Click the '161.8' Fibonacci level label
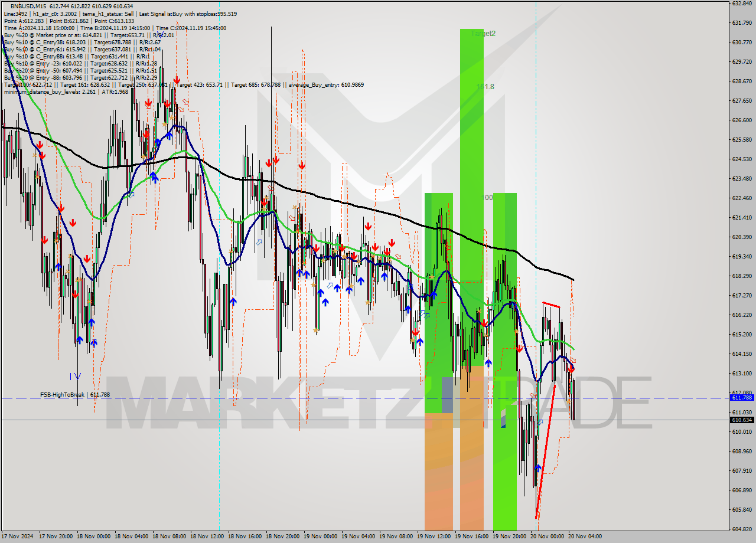 coord(485,87)
